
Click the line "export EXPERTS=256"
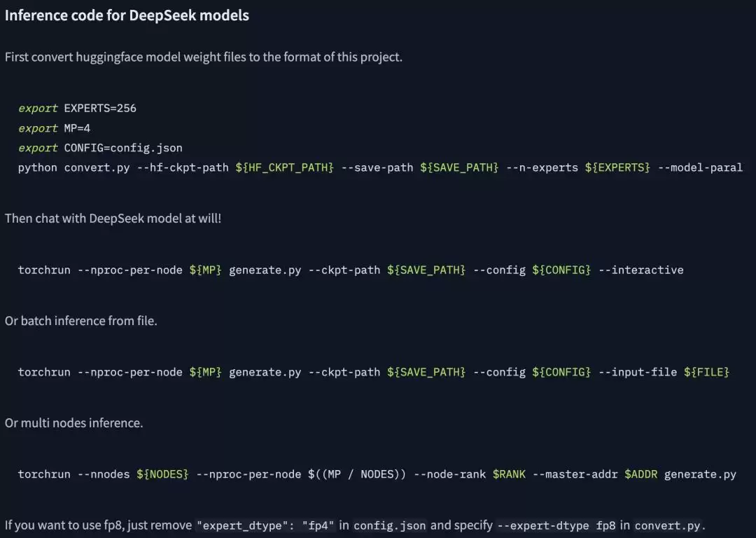[77, 108]
